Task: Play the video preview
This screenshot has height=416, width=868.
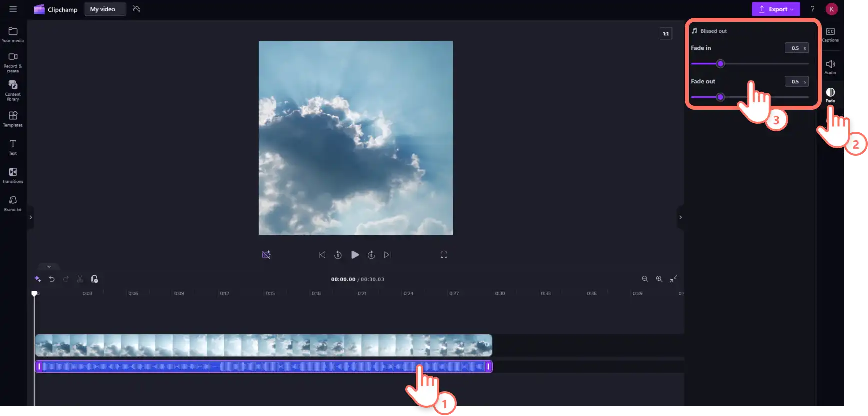Action: (x=355, y=255)
